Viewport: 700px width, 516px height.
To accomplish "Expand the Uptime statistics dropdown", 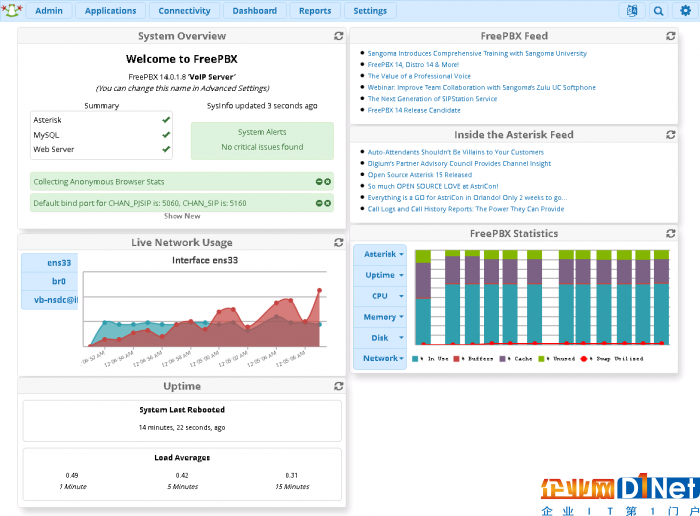I will pyautogui.click(x=380, y=275).
